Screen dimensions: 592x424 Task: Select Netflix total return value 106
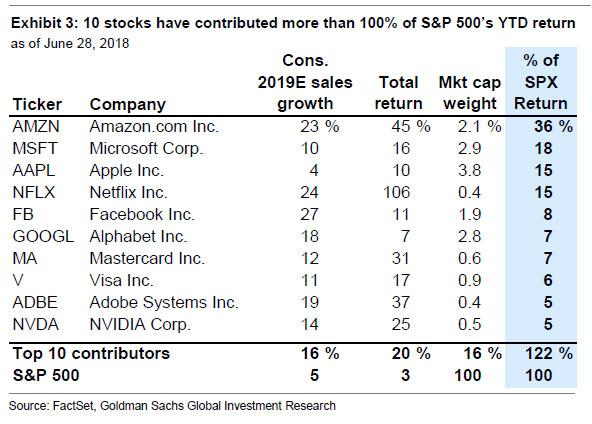[x=396, y=193]
